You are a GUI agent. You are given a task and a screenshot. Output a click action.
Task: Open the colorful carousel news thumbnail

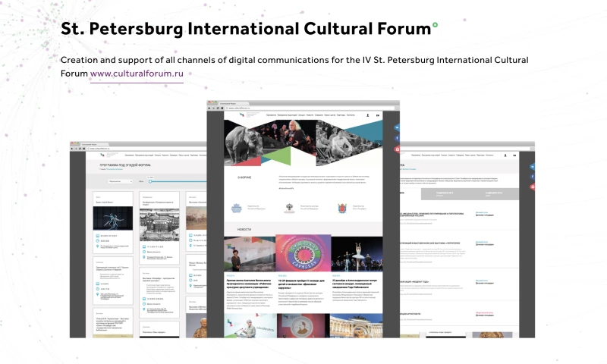coord(303,253)
